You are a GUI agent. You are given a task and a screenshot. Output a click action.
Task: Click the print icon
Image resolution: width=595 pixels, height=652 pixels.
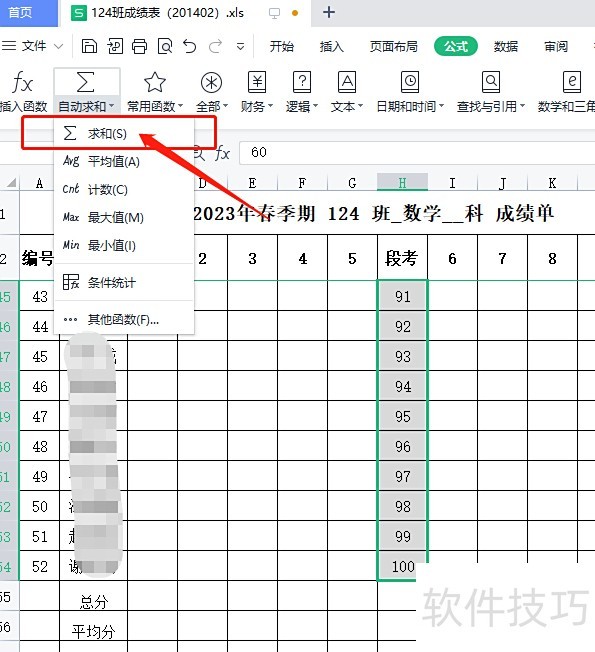pos(139,46)
